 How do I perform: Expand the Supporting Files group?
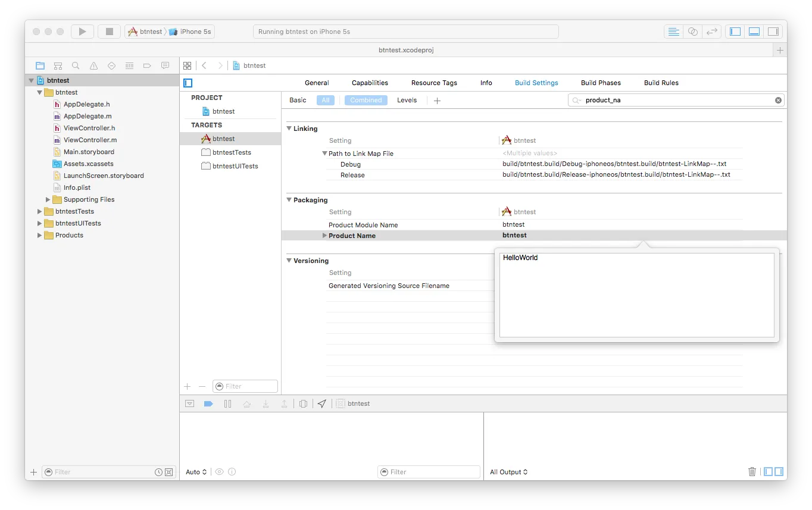(48, 199)
